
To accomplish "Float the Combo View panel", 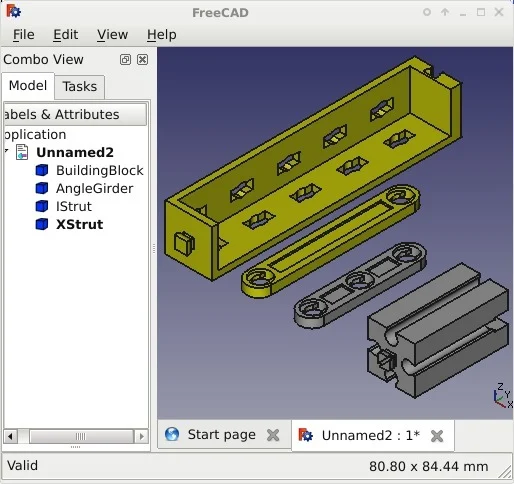I will click(x=125, y=60).
